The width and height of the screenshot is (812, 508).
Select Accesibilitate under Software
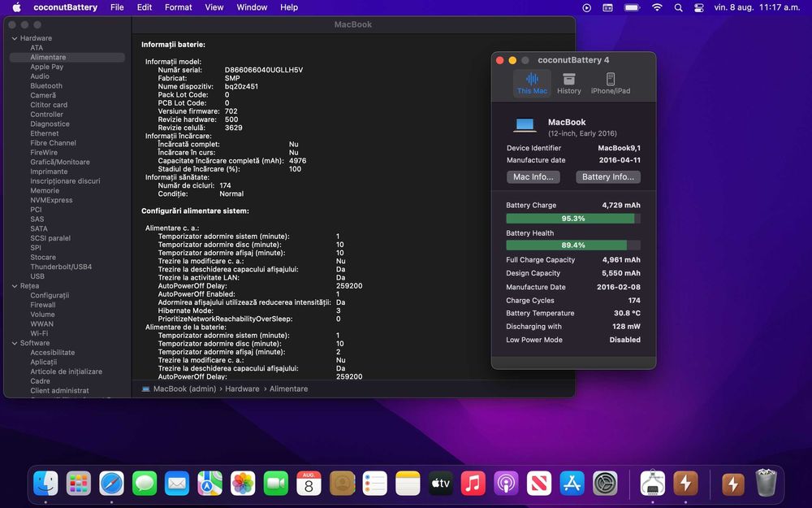[x=52, y=353]
